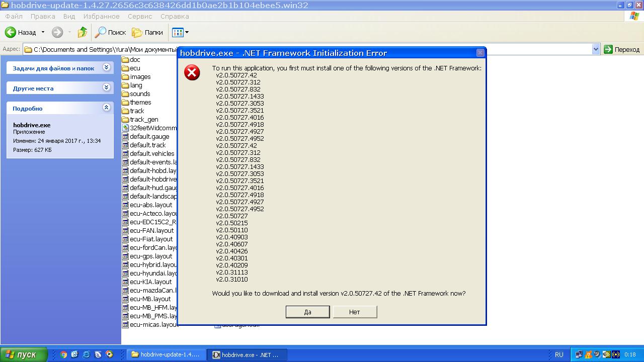Screen dimensions: 644x362
Task: Select the themes folder
Action: [136, 102]
